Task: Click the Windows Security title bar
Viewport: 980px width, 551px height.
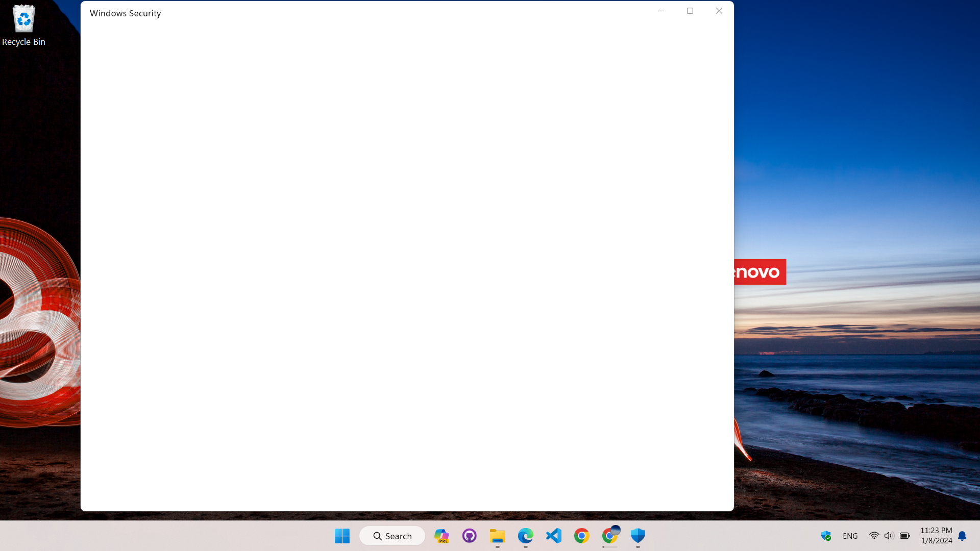Action: [x=357, y=13]
